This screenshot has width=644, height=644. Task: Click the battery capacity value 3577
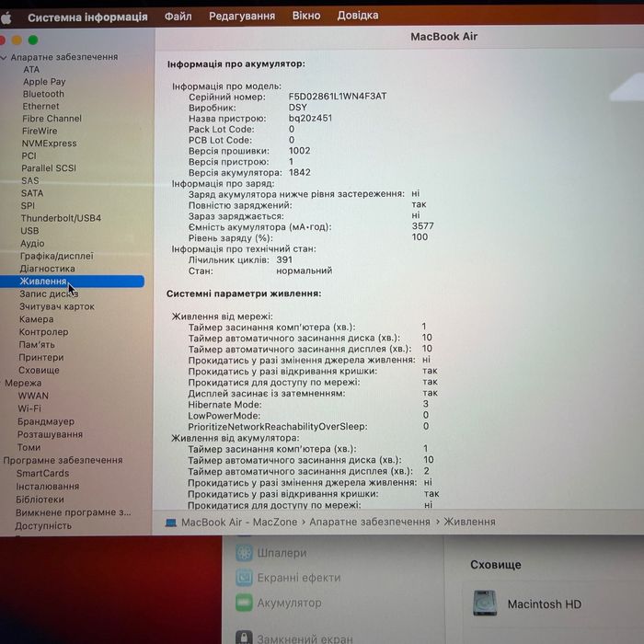(423, 226)
